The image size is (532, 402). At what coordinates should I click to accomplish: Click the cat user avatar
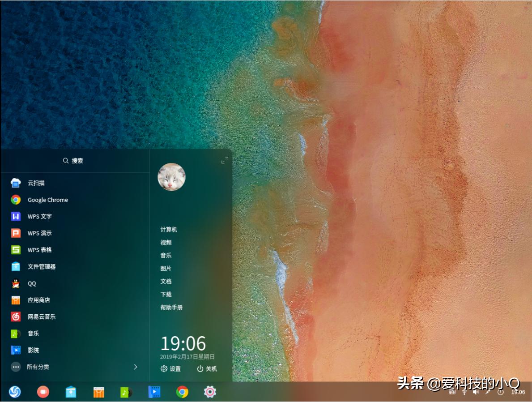[171, 177]
